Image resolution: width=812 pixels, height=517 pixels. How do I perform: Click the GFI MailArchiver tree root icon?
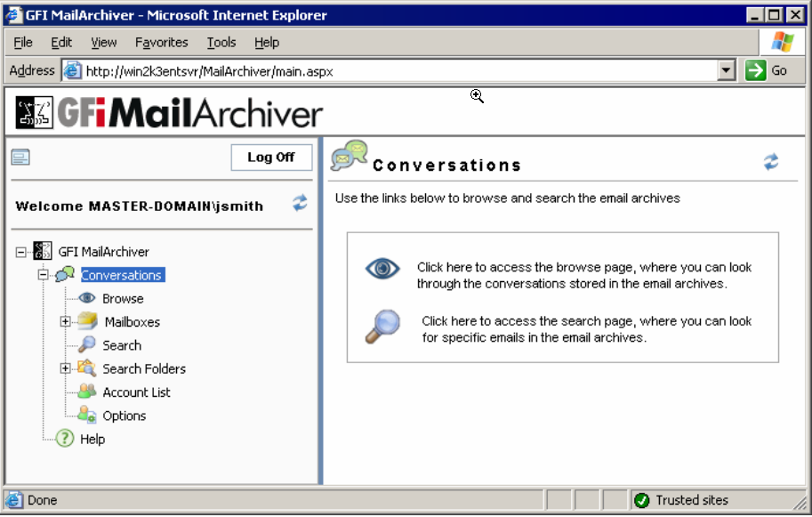pyautogui.click(x=43, y=251)
